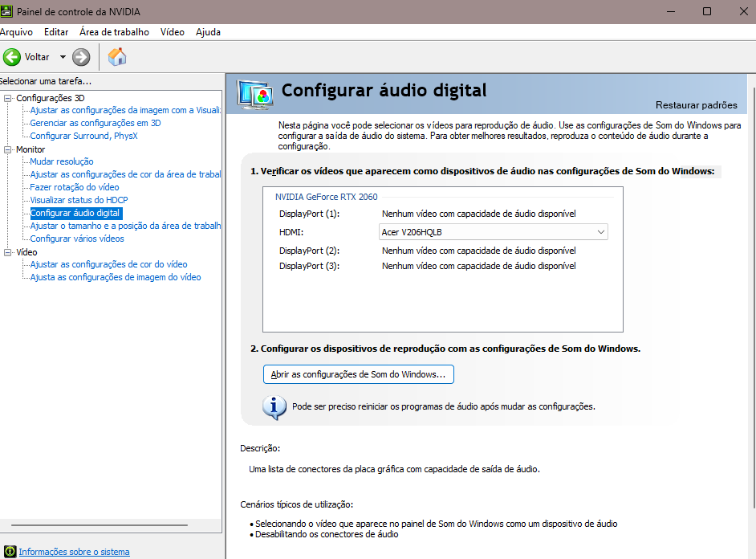Select Ajustar as configurações de cor da área de trabalho
This screenshot has width=756, height=559.
tap(125, 174)
